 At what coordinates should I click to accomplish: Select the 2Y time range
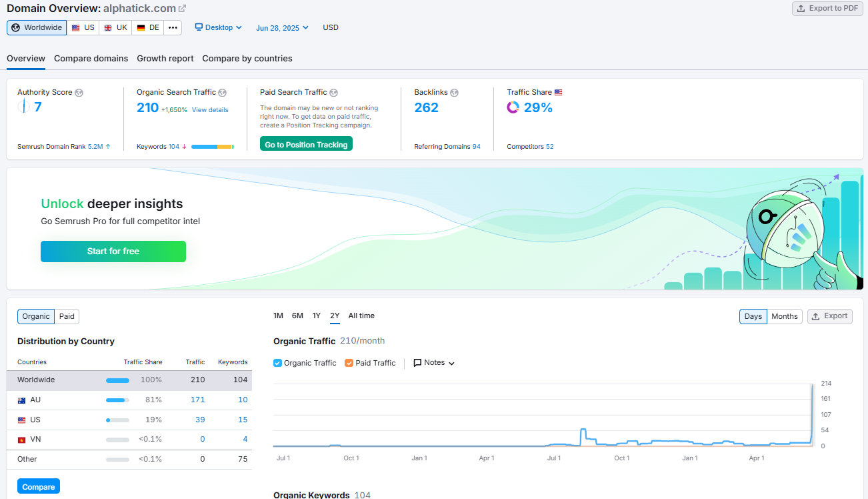tap(335, 316)
